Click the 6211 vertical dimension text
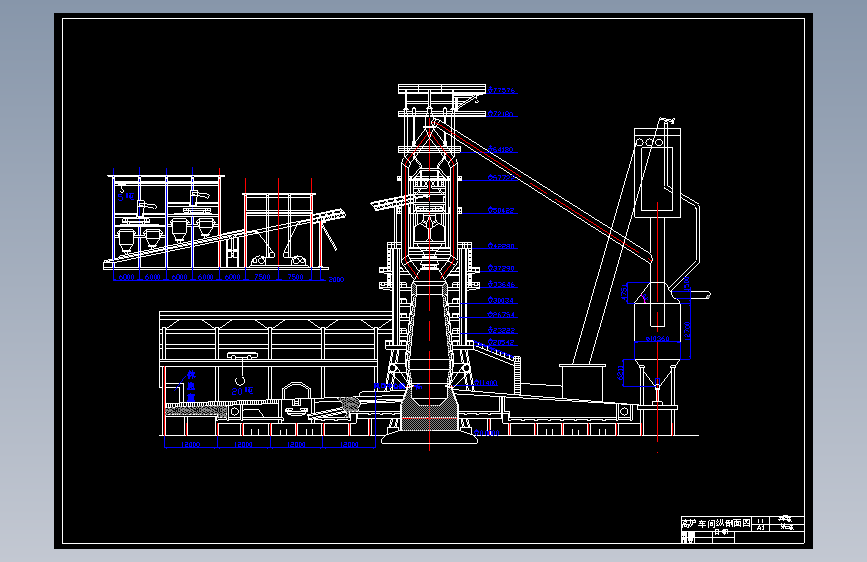The image size is (867, 562). click(620, 372)
